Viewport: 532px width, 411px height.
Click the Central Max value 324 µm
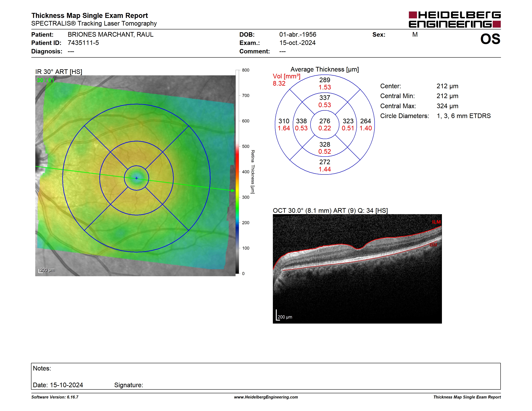447,106
